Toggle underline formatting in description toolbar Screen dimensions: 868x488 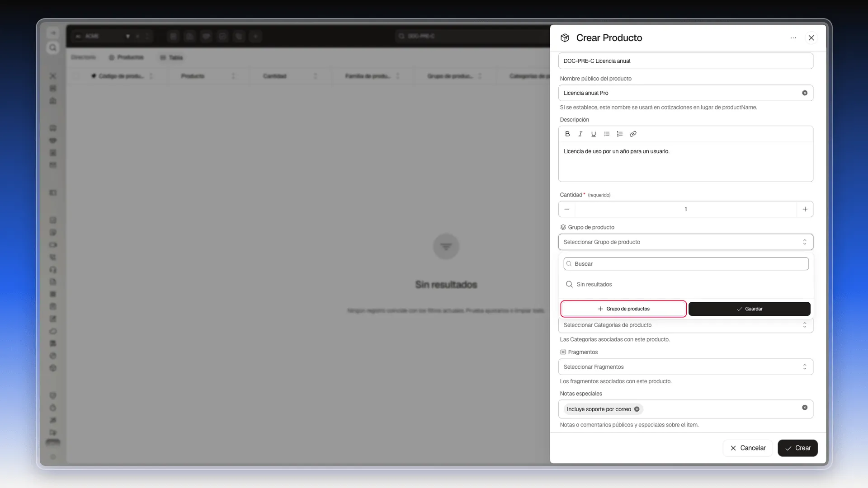click(x=594, y=134)
